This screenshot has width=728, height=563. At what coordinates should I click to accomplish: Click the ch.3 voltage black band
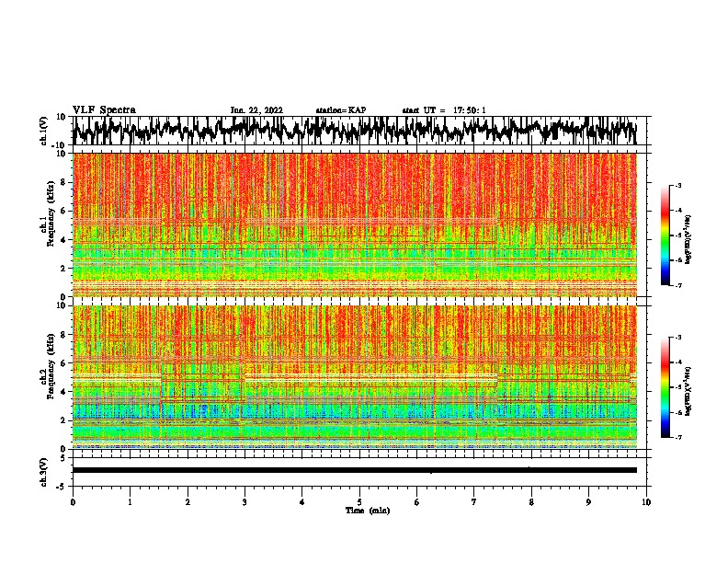[354, 470]
